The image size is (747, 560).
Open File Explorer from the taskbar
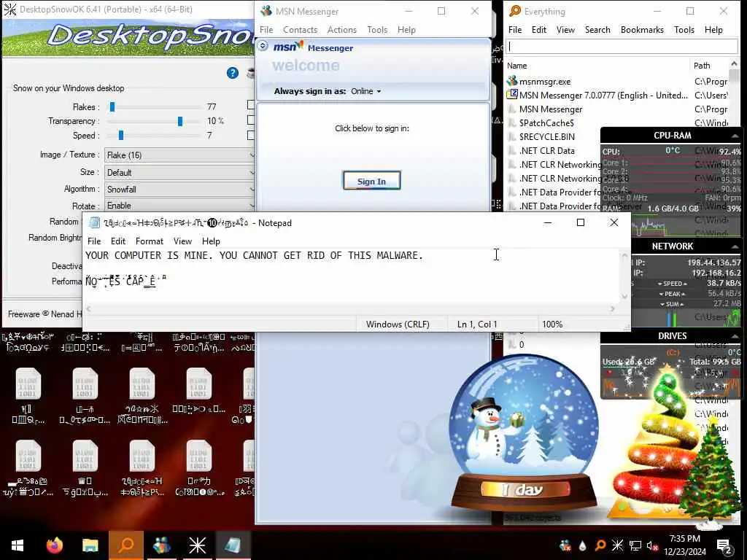point(90,545)
